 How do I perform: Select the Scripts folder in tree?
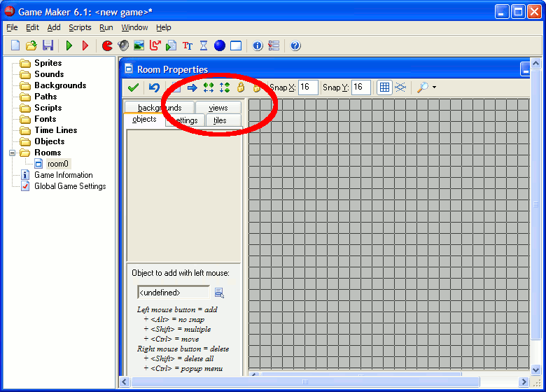click(48, 108)
